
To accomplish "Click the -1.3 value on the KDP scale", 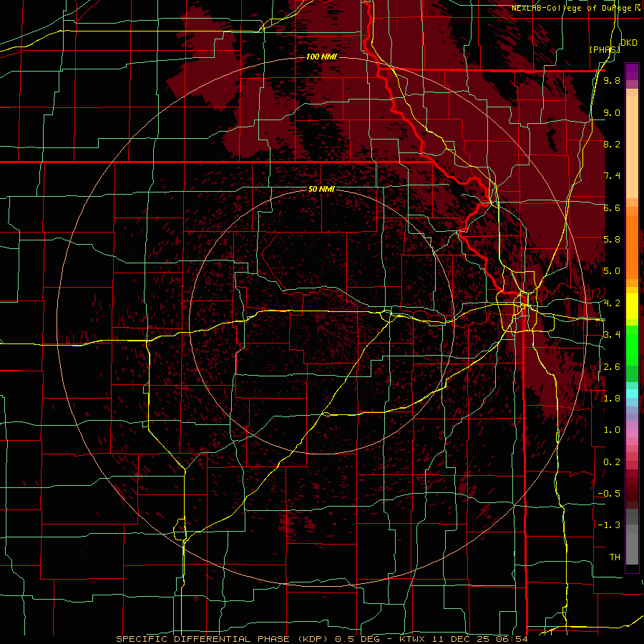I will [x=609, y=525].
